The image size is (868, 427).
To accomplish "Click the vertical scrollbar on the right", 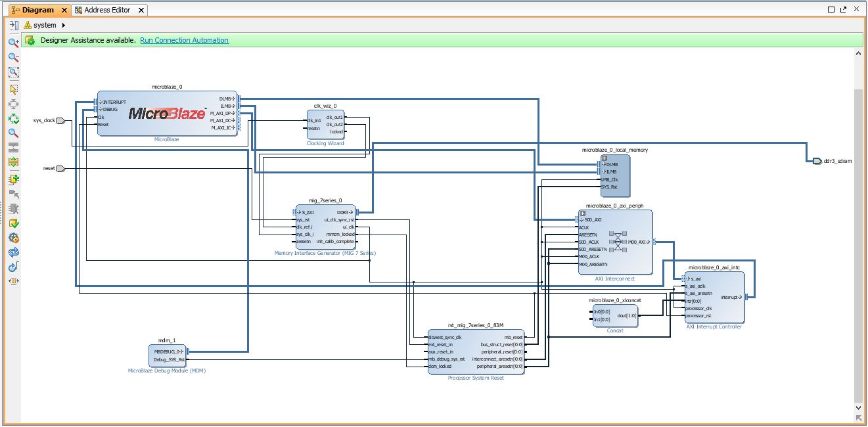I will point(858,243).
